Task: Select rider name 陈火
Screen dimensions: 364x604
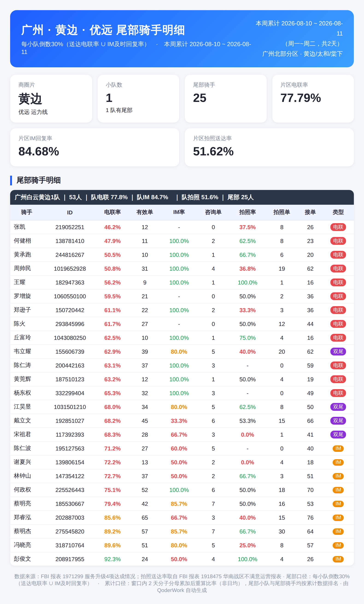Action: [x=20, y=324]
